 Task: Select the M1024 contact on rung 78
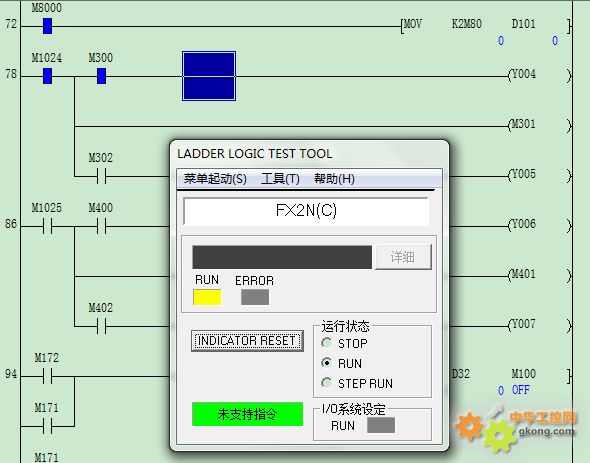[47, 76]
